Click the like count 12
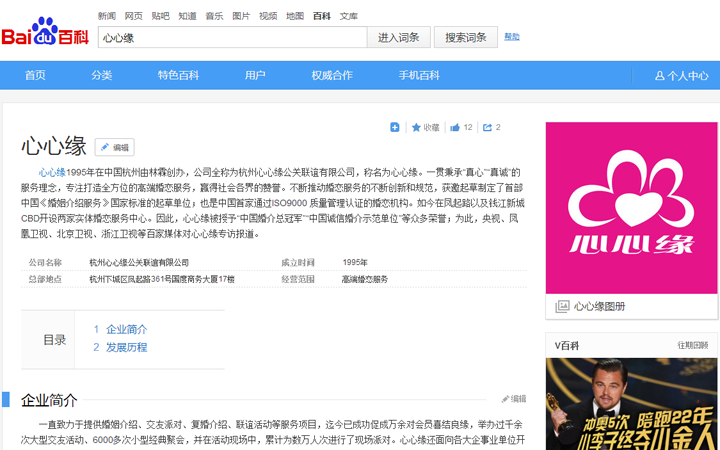This screenshot has width=720, height=450. click(468, 127)
